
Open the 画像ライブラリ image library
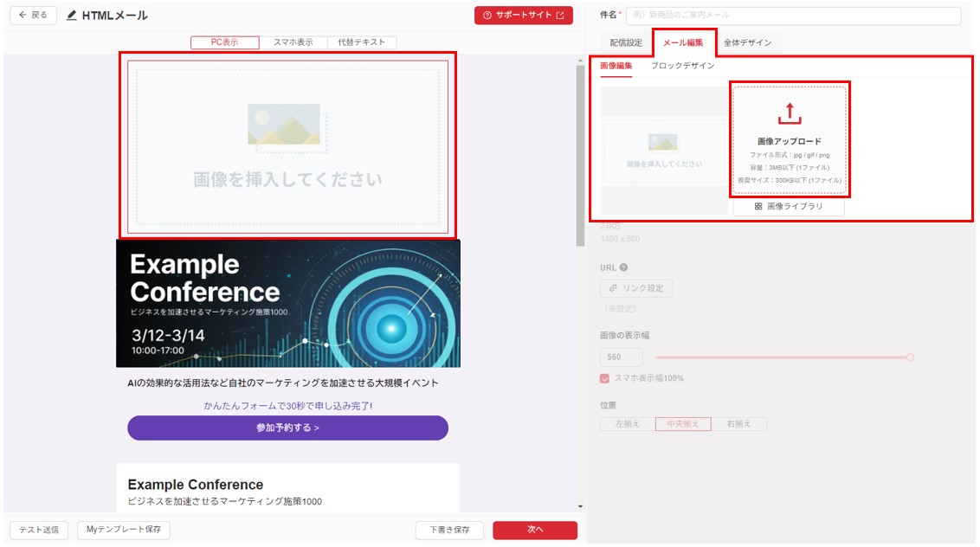coord(789,206)
